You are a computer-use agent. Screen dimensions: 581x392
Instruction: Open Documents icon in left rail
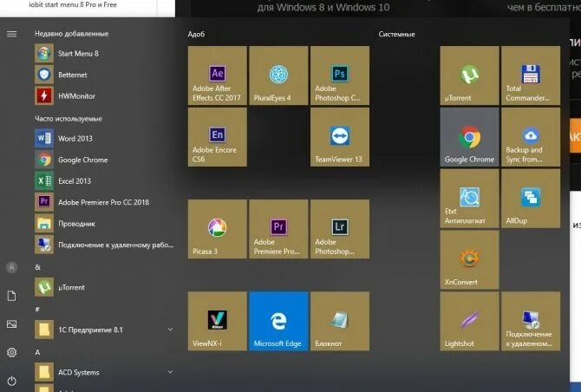(11, 296)
